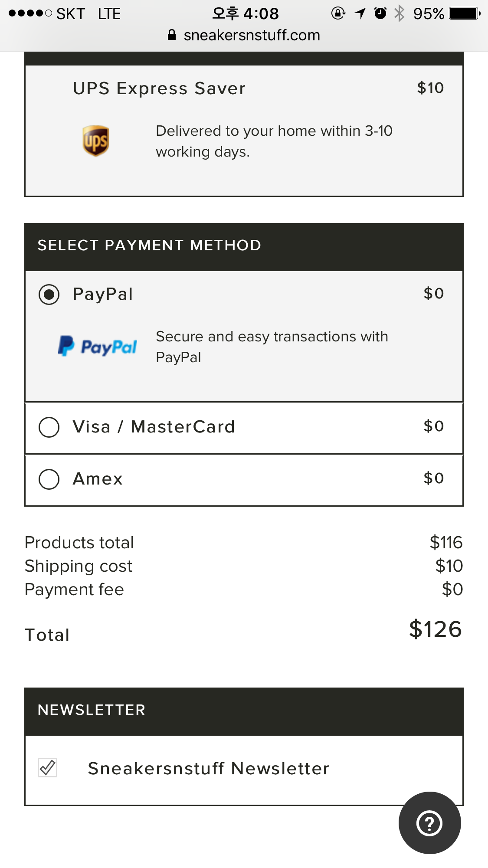The image size is (488, 868).
Task: Tap the location arrow status icon
Action: (x=360, y=13)
